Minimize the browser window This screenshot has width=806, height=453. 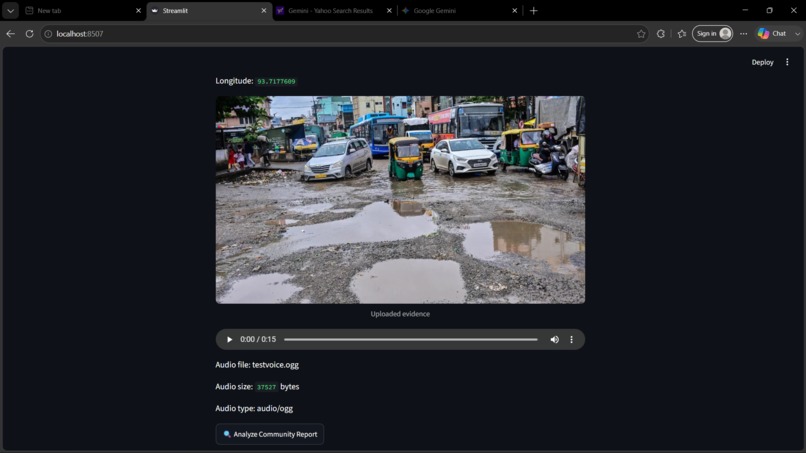[x=745, y=10]
